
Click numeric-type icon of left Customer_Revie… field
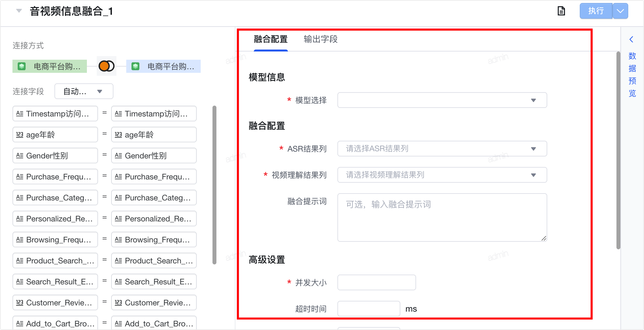(20, 302)
